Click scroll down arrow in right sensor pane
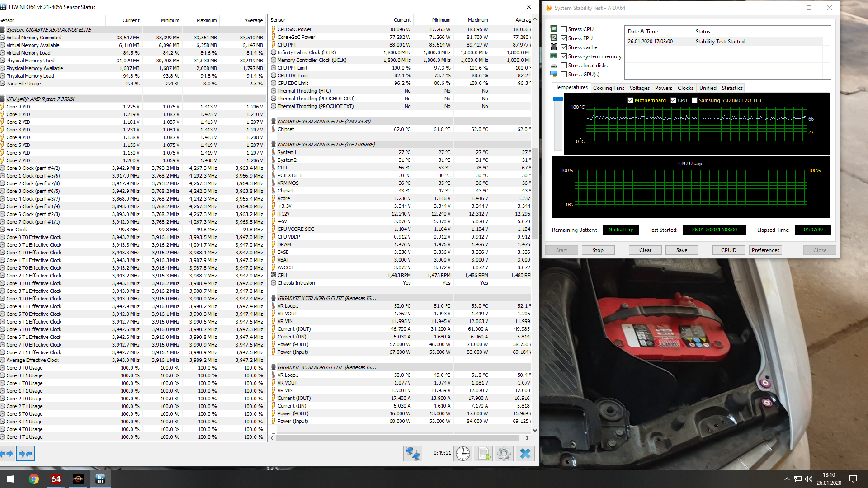 tap(535, 431)
